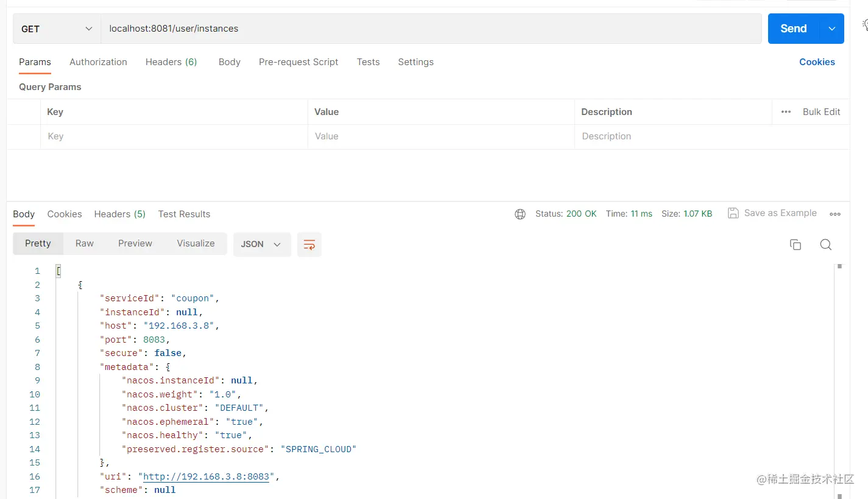This screenshot has height=499, width=868.
Task: Open the query params column options ellipsis
Action: click(786, 112)
